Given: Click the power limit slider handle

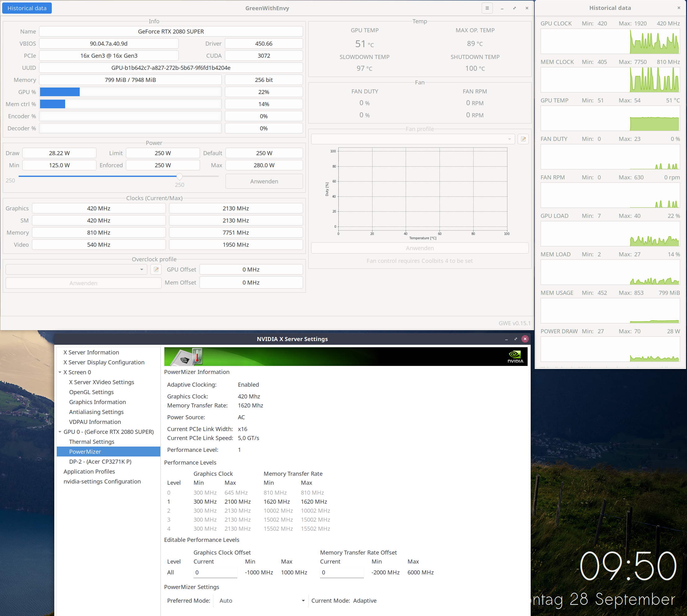Looking at the screenshot, I should [180, 176].
